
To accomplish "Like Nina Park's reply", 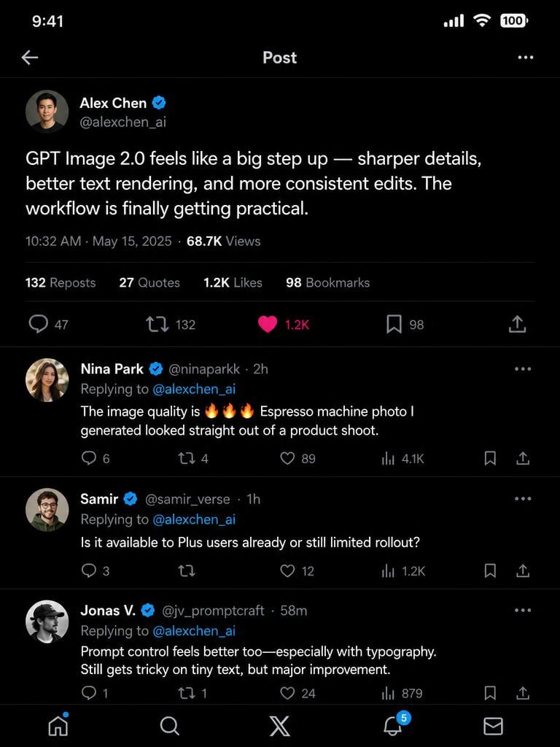I will click(287, 458).
